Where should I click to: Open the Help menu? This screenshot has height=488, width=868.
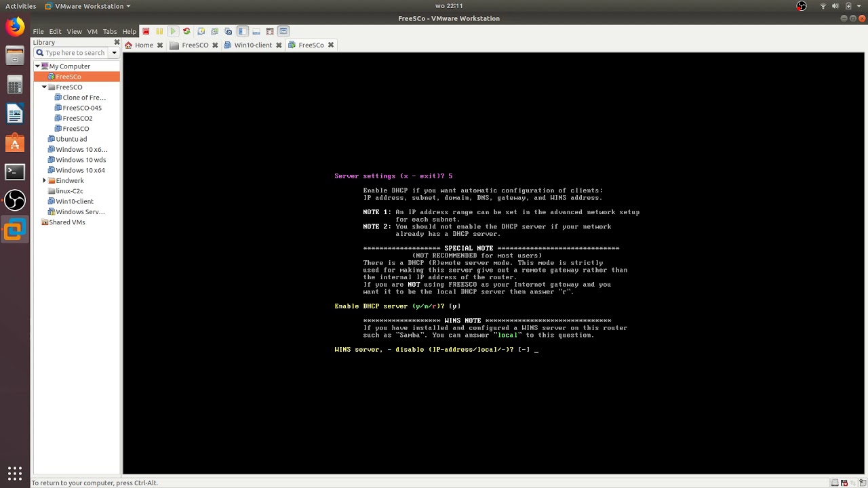129,31
